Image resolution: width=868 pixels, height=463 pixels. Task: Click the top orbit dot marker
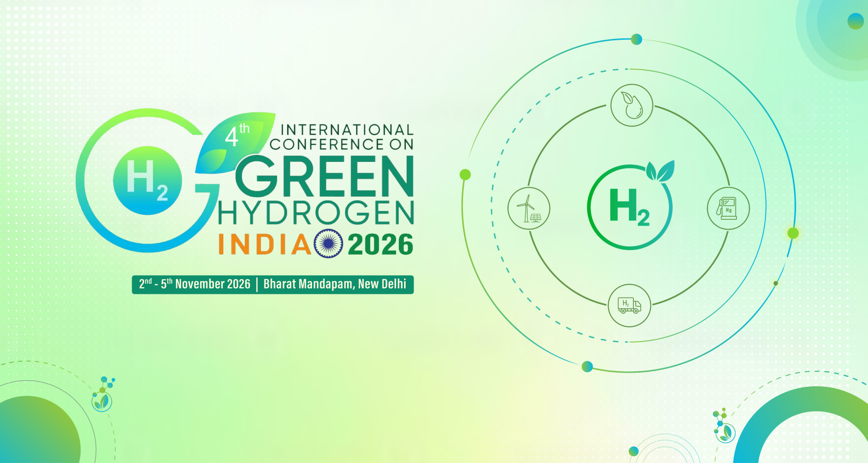637,39
